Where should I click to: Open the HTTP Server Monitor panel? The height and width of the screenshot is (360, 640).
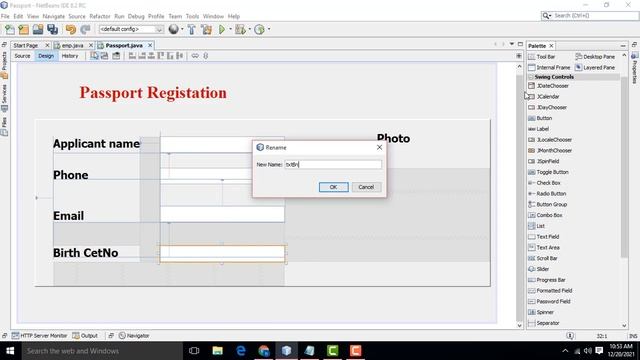[x=40, y=336]
